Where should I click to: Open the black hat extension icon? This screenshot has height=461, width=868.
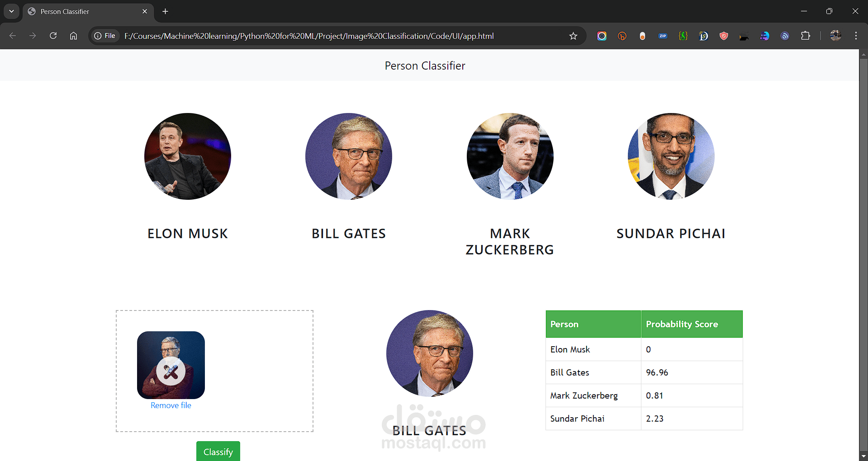coord(744,36)
